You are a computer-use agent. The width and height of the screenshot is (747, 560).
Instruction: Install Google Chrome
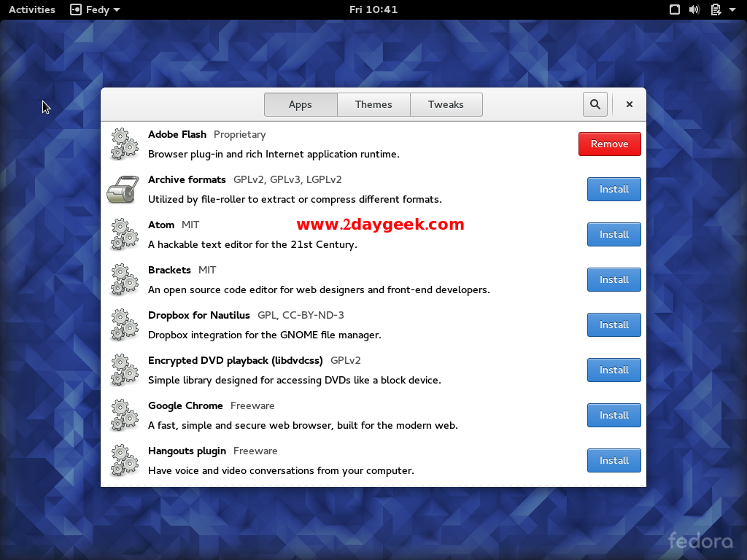click(614, 415)
